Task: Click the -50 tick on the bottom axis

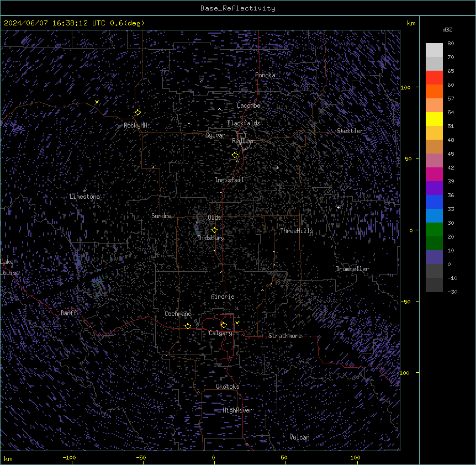Action: pyautogui.click(x=141, y=457)
